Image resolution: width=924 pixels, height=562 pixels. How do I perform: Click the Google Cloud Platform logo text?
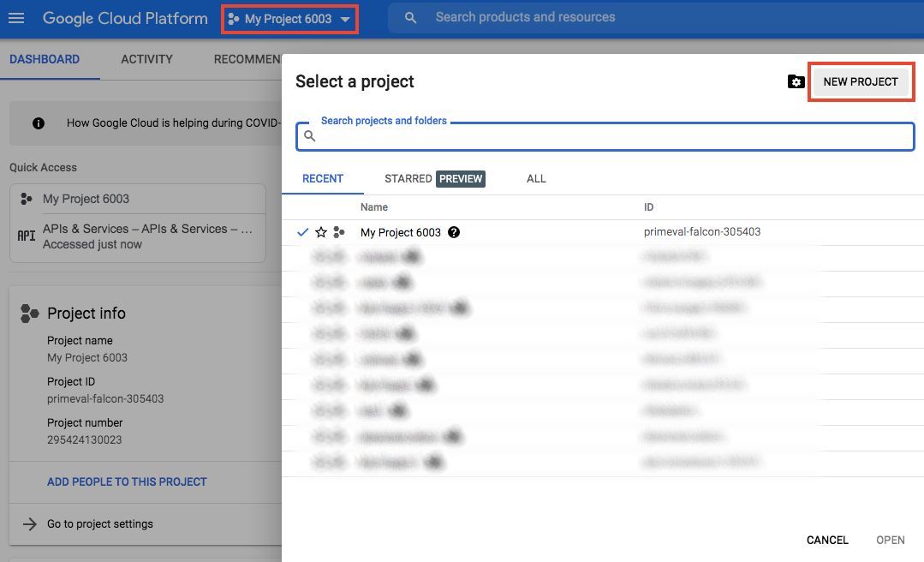click(x=125, y=18)
